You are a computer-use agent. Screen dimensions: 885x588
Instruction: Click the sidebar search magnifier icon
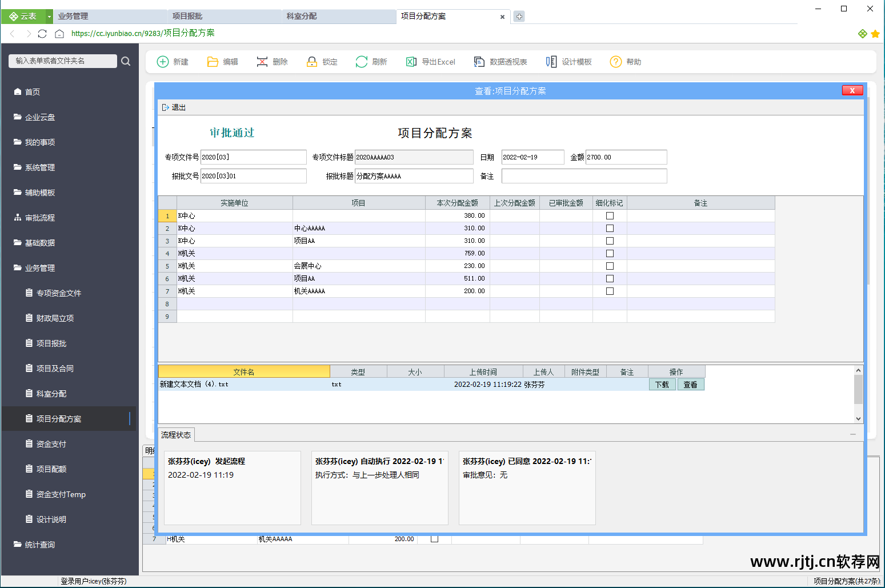click(x=126, y=61)
